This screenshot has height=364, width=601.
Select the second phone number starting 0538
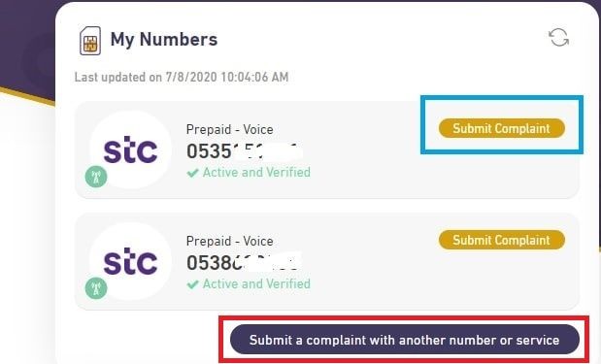coord(244,262)
